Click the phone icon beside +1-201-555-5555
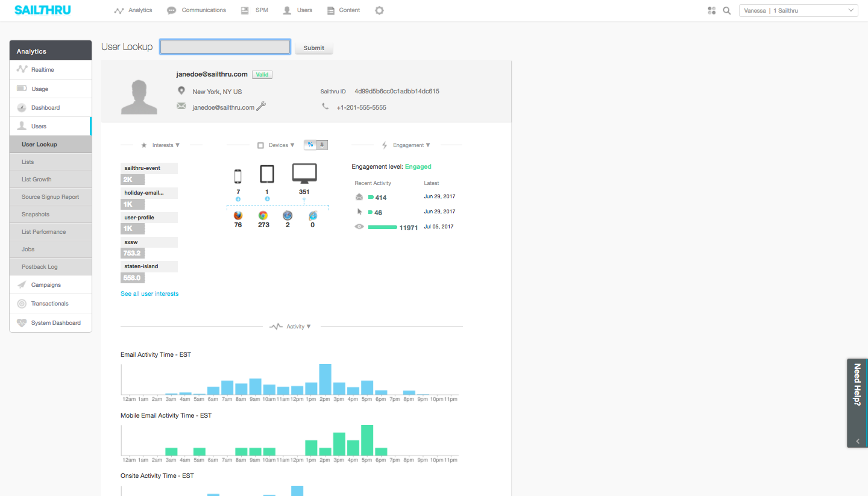 (325, 107)
